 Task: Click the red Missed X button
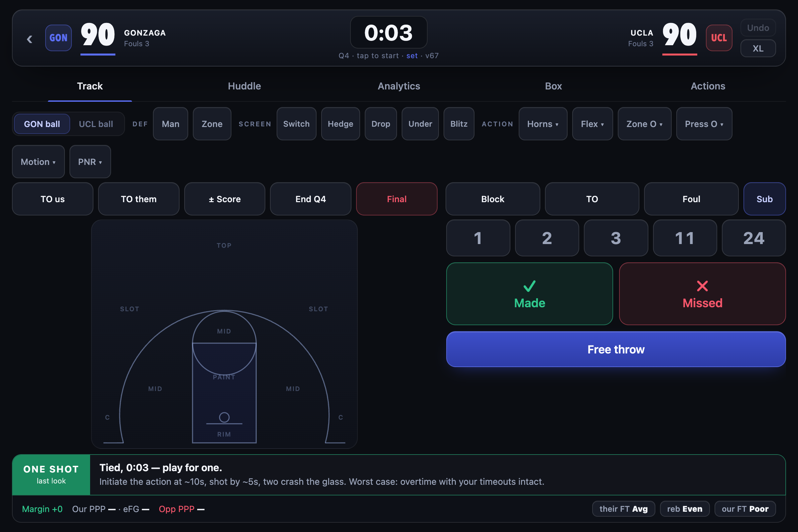pos(702,294)
